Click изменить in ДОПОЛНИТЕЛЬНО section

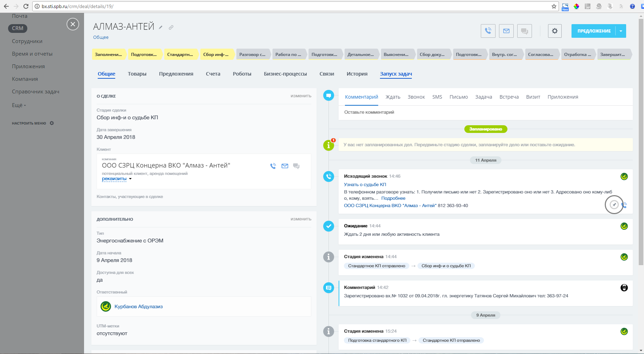301,219
